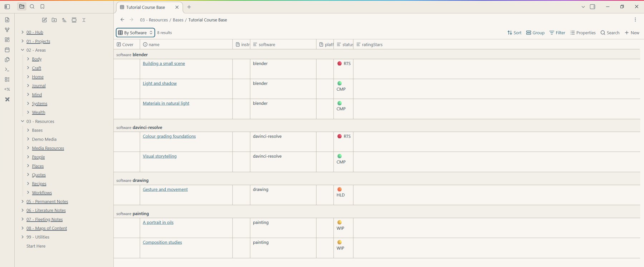The image size is (644, 267).
Task: Click the crossed pencil-ruler ribbon icon
Action: 7,99
